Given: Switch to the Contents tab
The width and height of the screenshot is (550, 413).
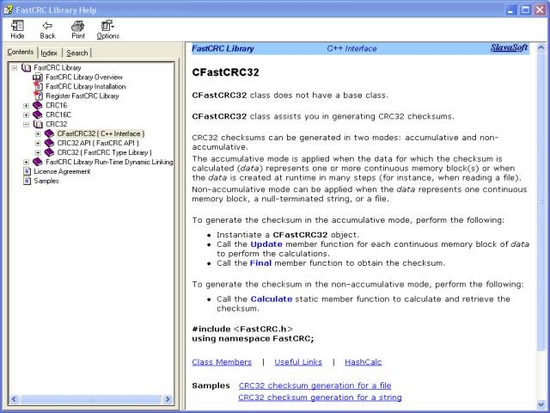Looking at the screenshot, I should 20,52.
